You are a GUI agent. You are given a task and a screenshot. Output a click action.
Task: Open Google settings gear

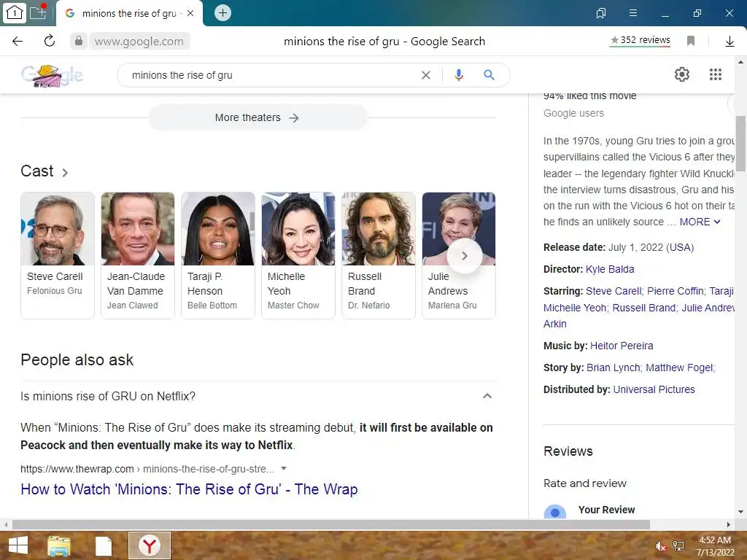[x=682, y=74]
